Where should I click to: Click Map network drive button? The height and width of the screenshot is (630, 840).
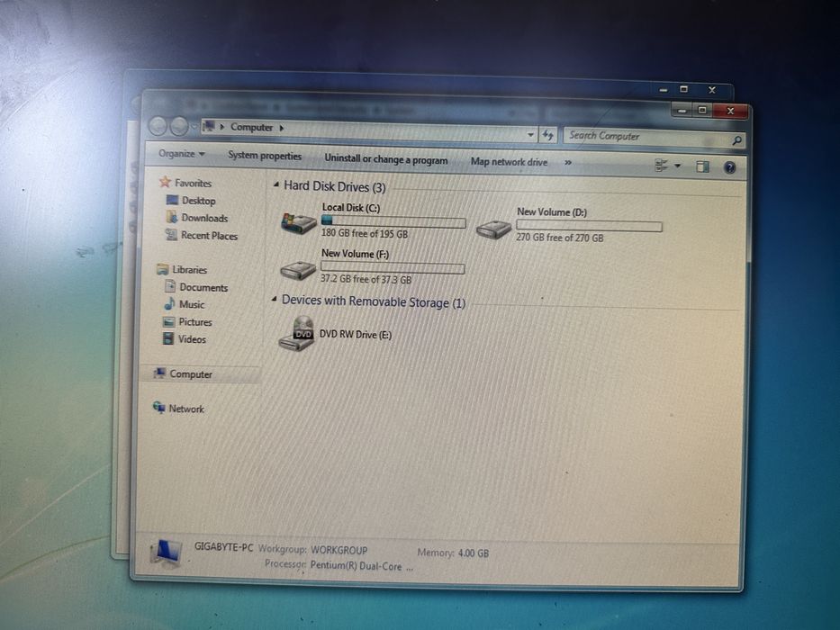click(509, 161)
